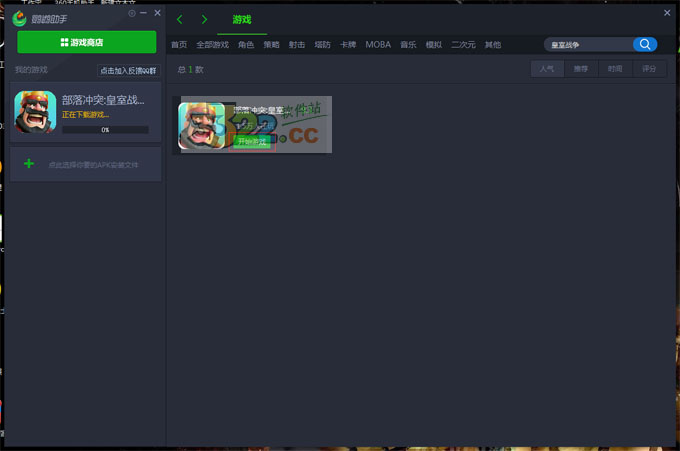Select the 模拟 category
This screenshot has width=680, height=451.
[x=434, y=45]
